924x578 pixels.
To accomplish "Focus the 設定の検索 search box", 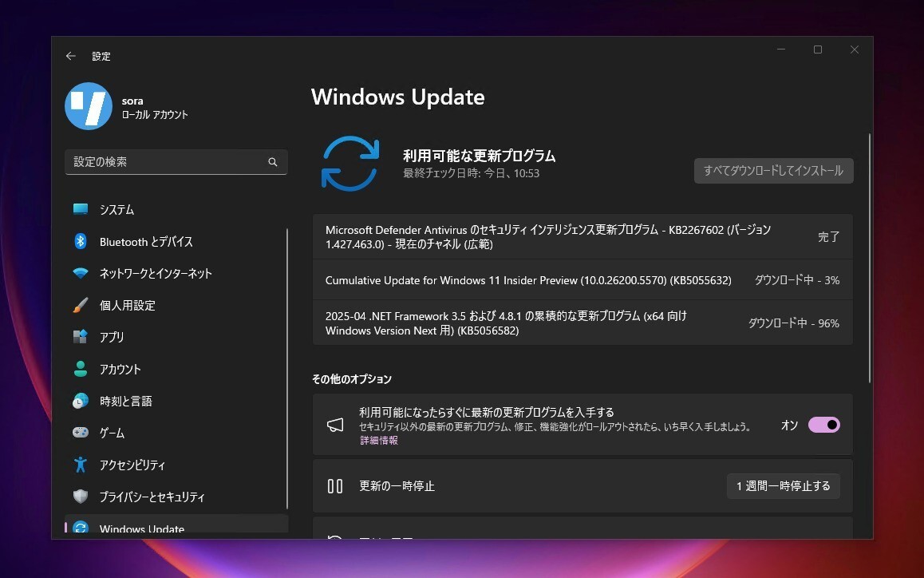I will (x=176, y=162).
